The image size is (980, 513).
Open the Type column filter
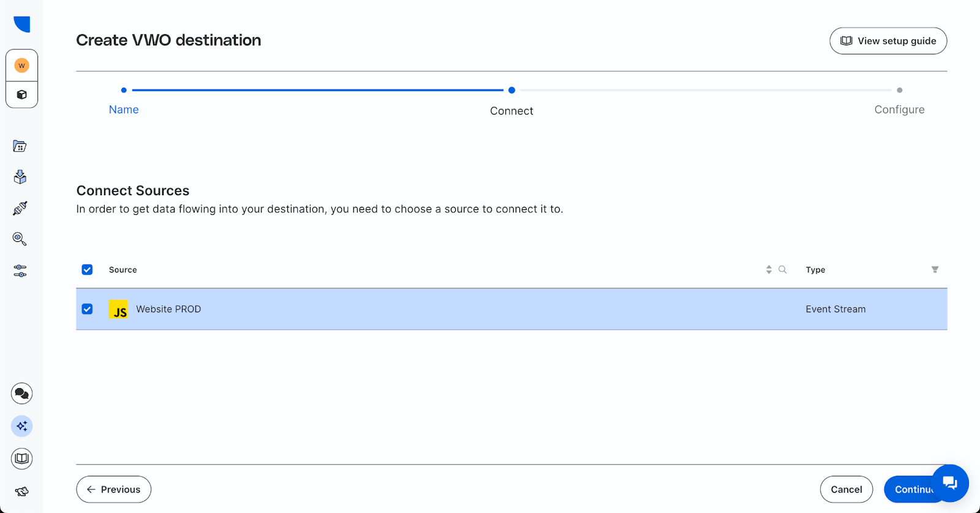click(935, 269)
